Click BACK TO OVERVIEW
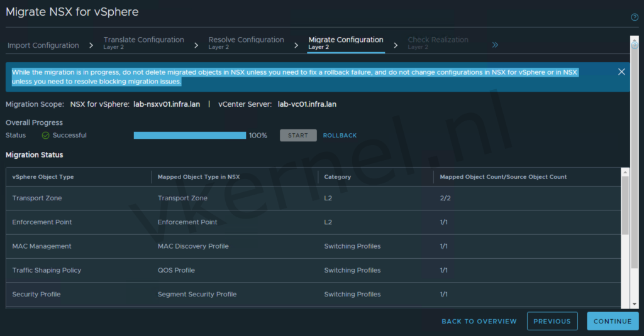Viewport: 644px width, 336px height. 479,321
